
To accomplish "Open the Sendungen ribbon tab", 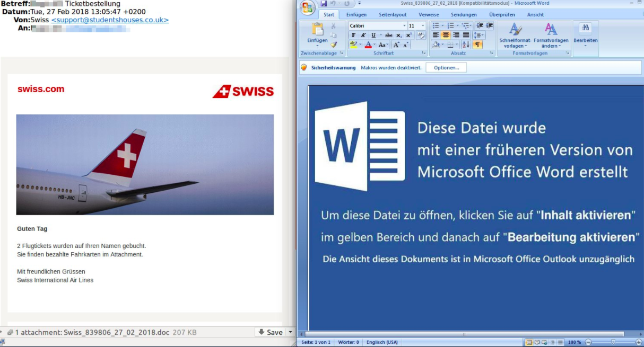I will coord(464,14).
